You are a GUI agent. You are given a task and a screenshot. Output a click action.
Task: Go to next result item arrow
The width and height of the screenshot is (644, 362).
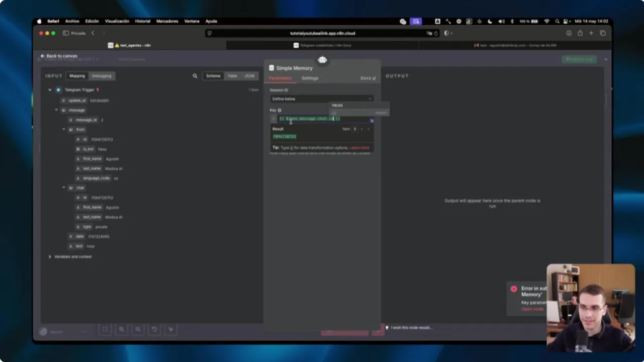[x=368, y=129]
